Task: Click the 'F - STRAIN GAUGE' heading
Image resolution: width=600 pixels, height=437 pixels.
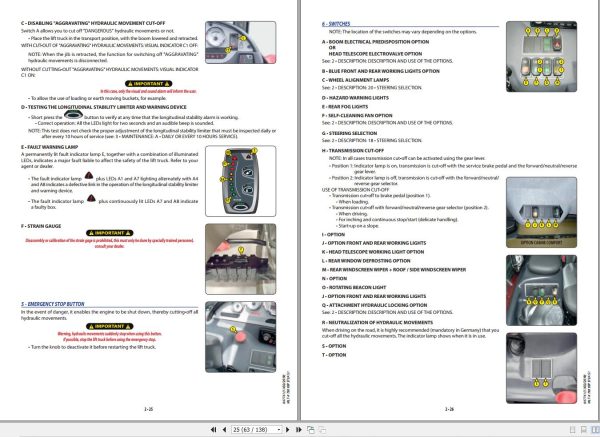Action: tap(41, 226)
